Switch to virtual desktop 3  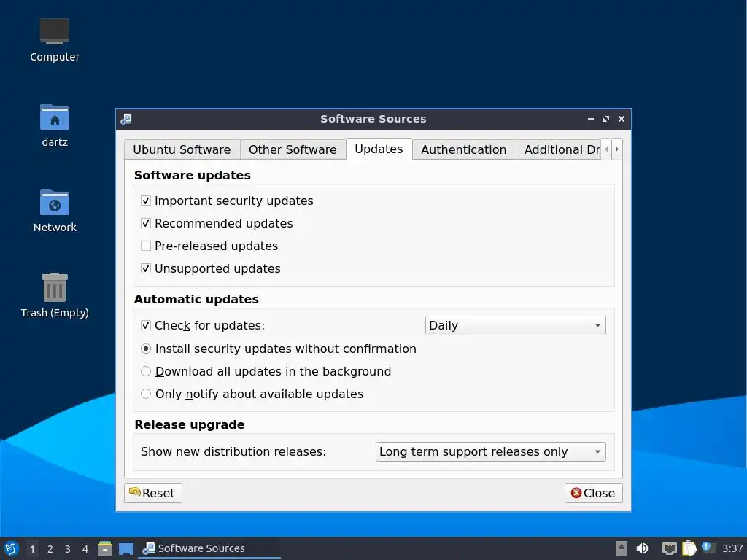(x=68, y=549)
